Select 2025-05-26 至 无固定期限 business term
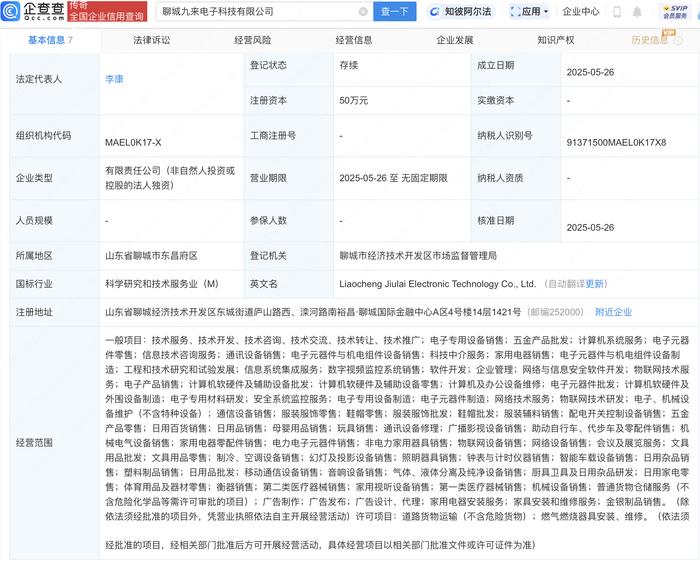700x561 pixels. point(393,178)
